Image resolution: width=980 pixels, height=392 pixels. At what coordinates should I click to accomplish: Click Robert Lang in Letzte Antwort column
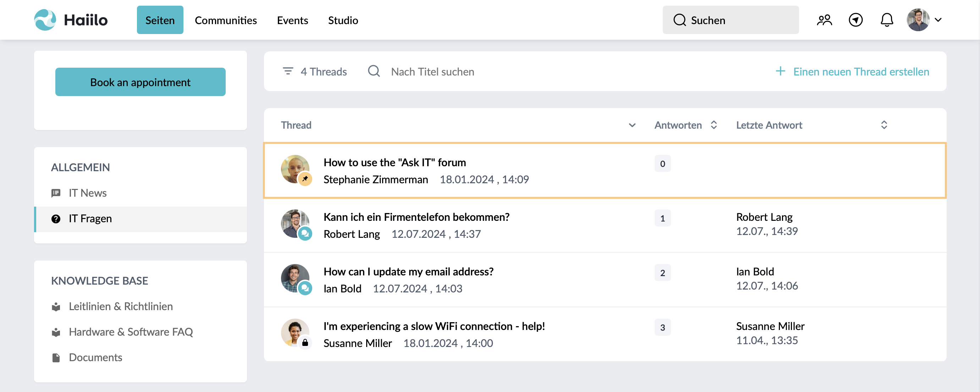[764, 217]
